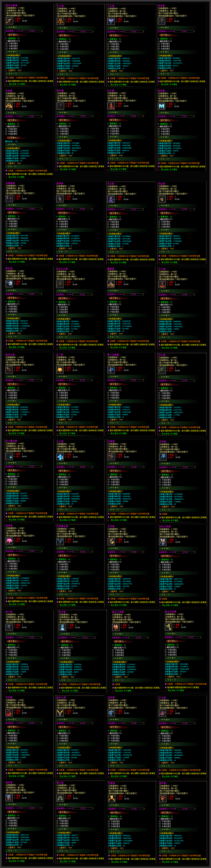Screen dimensions: 211x868
Task: Select the purple icon in 加鲁鲁兽 card
Action: click(x=9, y=198)
